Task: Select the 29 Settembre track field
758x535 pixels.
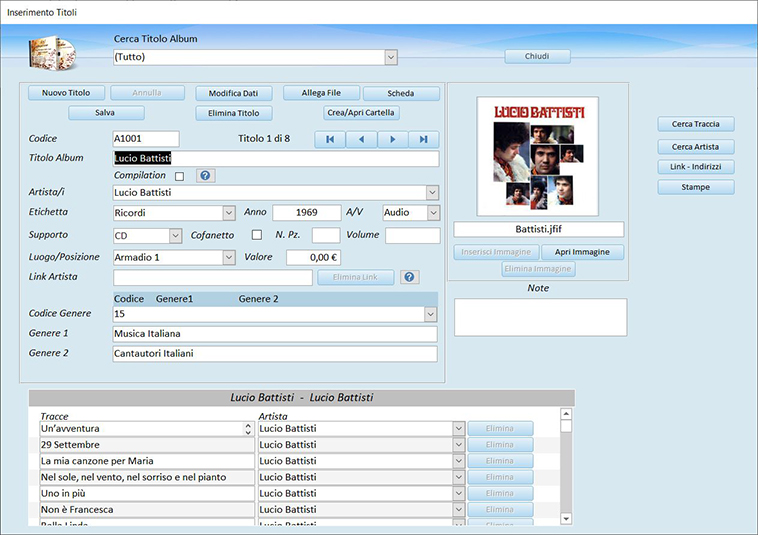Action: pos(147,445)
